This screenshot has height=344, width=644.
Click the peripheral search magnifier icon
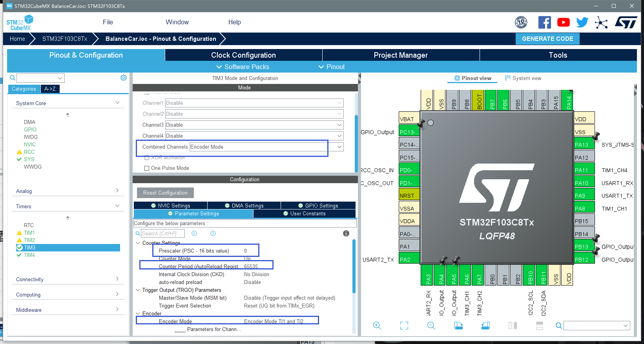(13, 78)
